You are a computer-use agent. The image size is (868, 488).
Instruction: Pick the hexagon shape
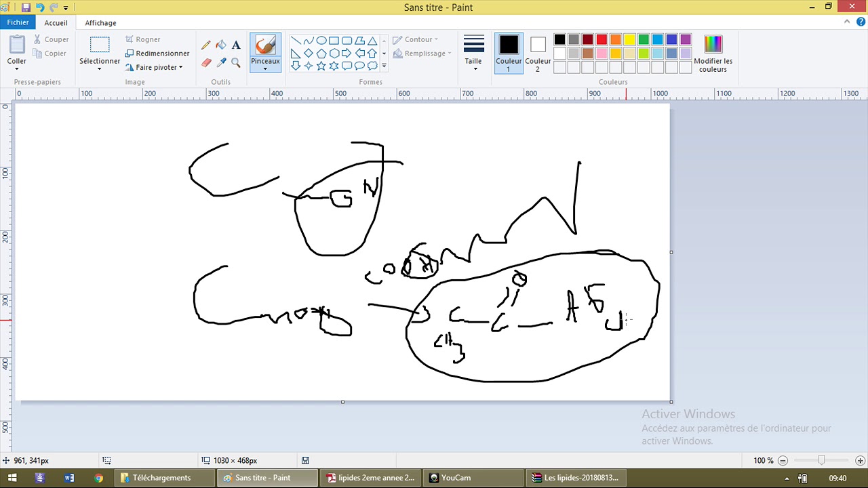click(334, 54)
